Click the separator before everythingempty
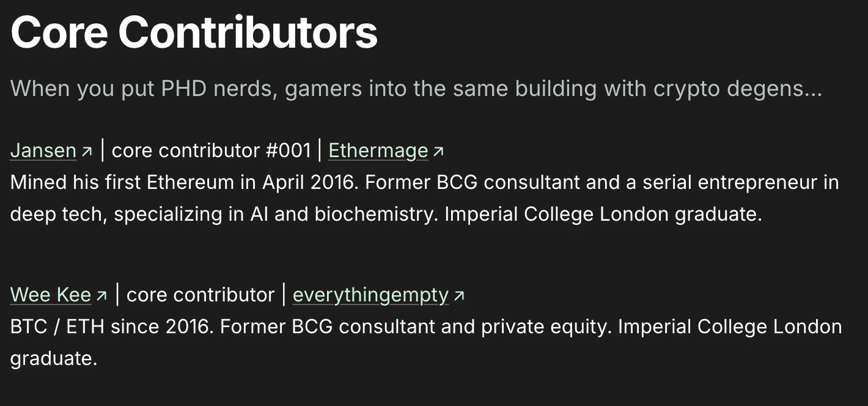The image size is (868, 406). (x=282, y=294)
